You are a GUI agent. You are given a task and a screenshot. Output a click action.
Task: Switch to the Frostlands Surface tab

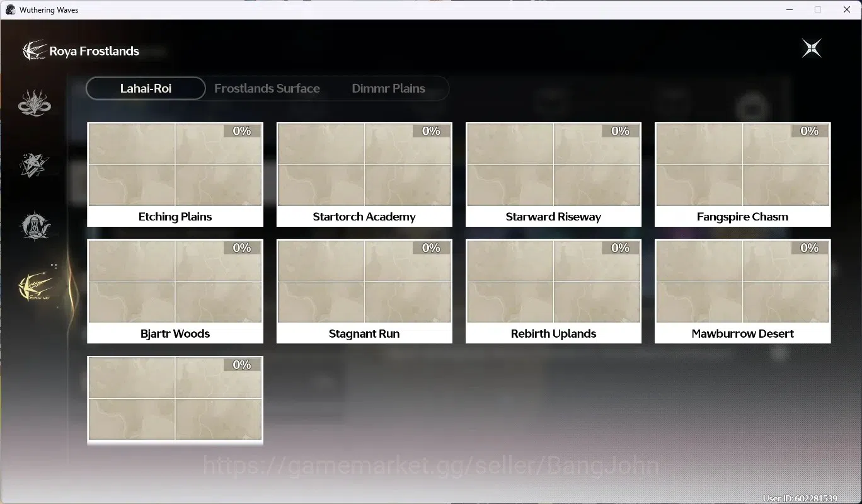[267, 88]
